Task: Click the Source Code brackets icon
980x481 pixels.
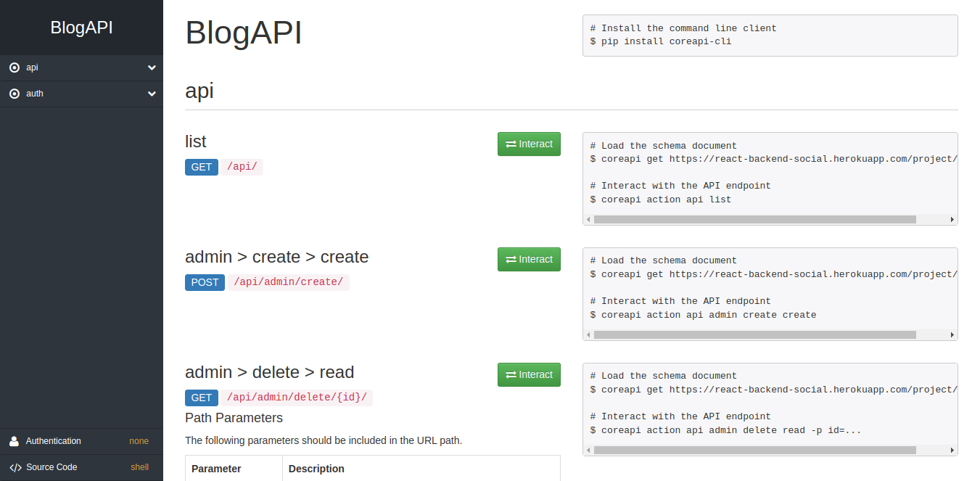Action: tap(15, 467)
